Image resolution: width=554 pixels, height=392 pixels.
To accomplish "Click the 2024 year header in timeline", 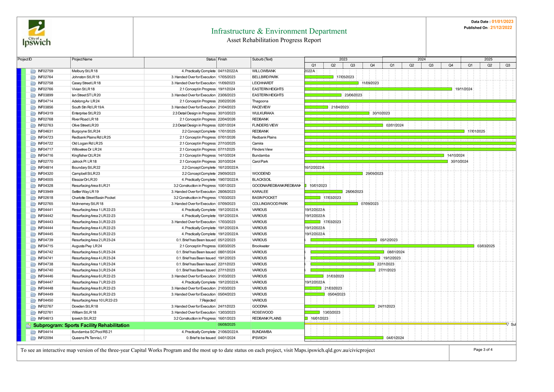I will (x=421, y=59).
